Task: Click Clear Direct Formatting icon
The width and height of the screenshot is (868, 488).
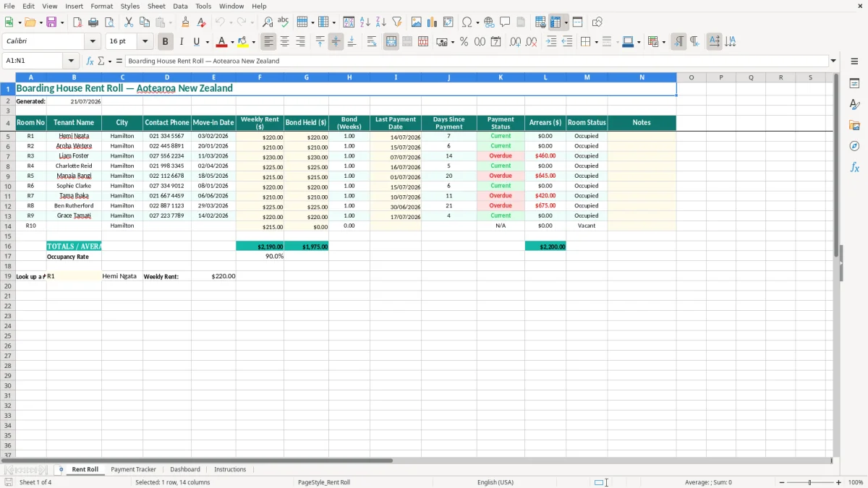Action: [201, 22]
